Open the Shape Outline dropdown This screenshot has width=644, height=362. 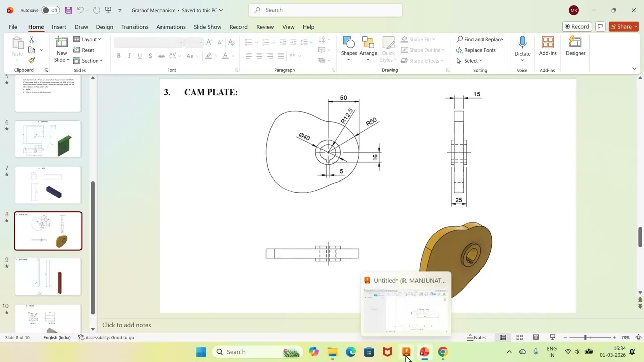tap(423, 50)
